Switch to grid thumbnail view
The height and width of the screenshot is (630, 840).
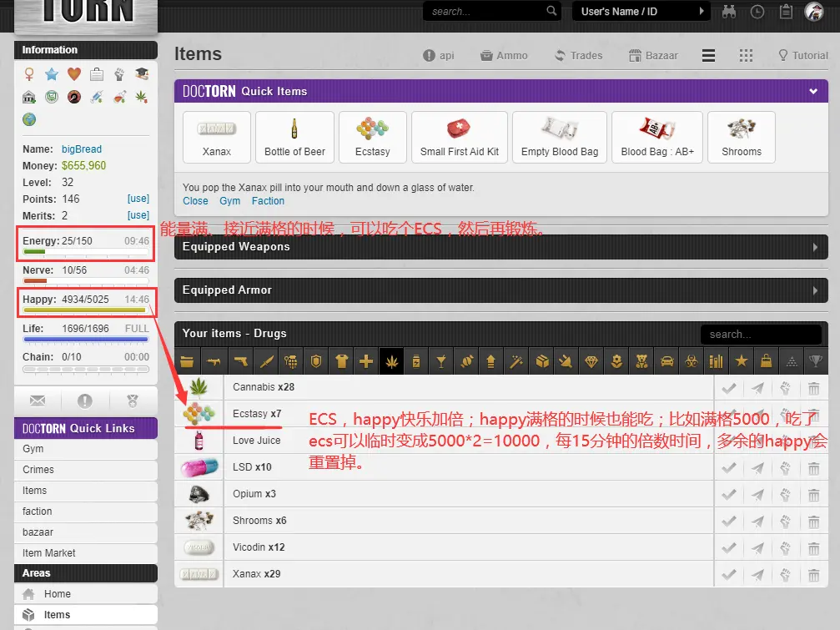point(746,56)
